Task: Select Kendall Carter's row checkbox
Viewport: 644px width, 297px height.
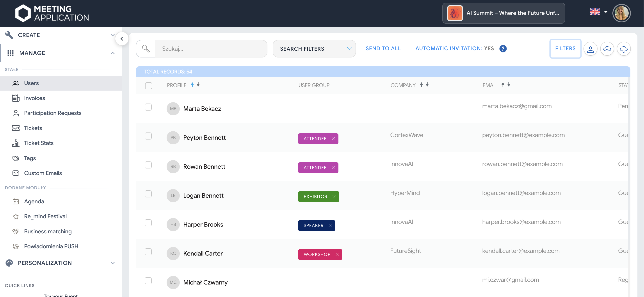Action: (x=148, y=252)
